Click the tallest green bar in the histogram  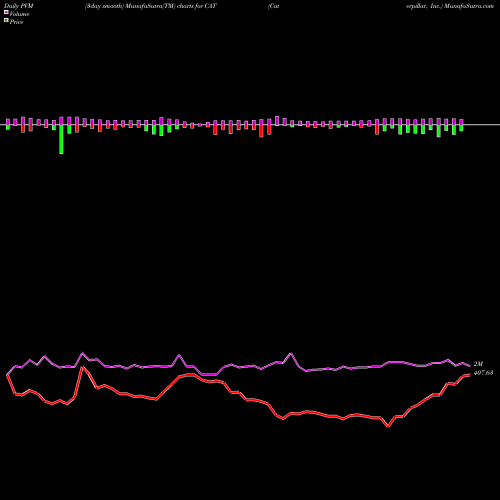pyautogui.click(x=61, y=139)
